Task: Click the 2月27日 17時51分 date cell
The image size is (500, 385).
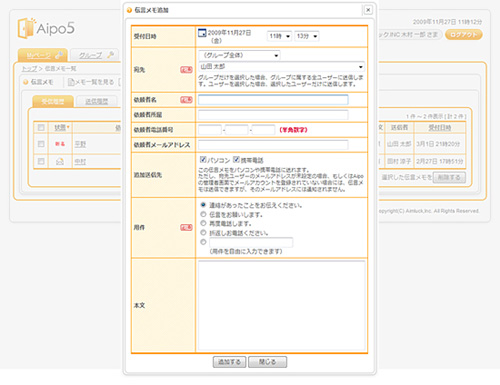Action: [x=439, y=161]
